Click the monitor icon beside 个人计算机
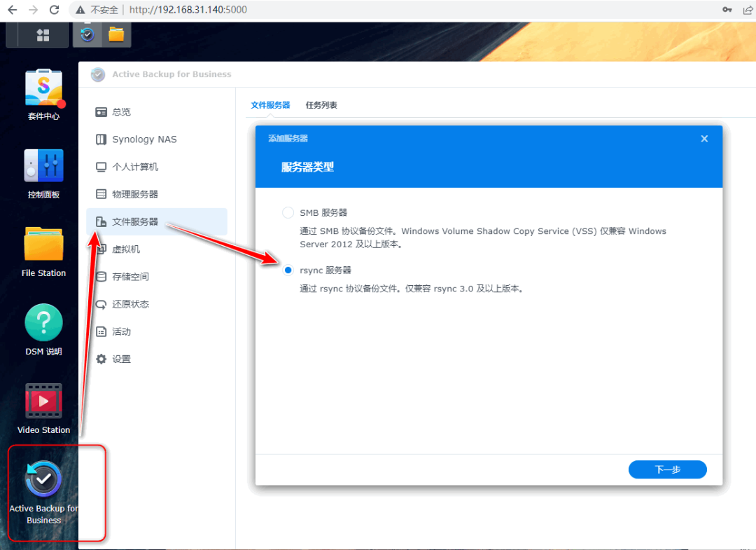Image resolution: width=756 pixels, height=550 pixels. (x=101, y=167)
